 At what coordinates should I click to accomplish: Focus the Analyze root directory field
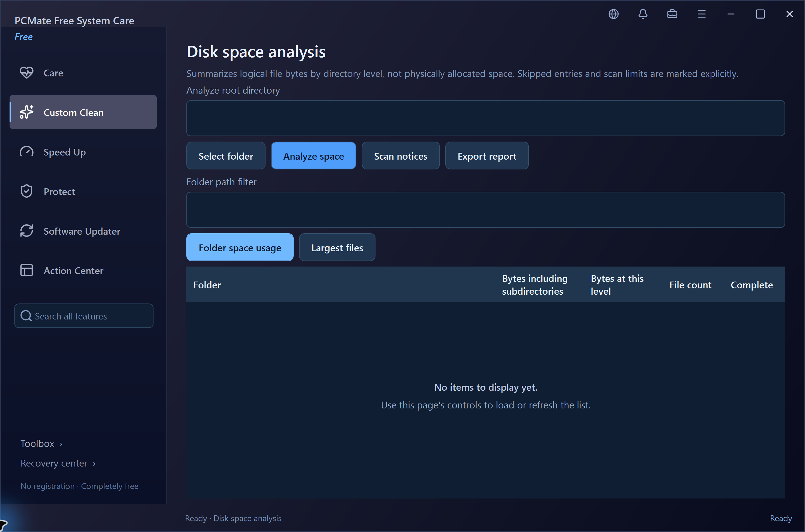pyautogui.click(x=485, y=118)
